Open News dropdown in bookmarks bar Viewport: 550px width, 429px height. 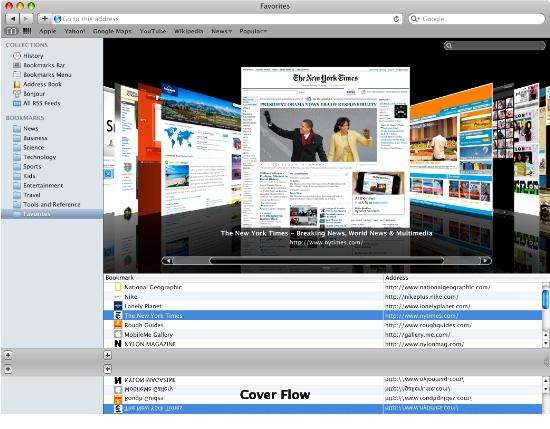pyautogui.click(x=221, y=31)
